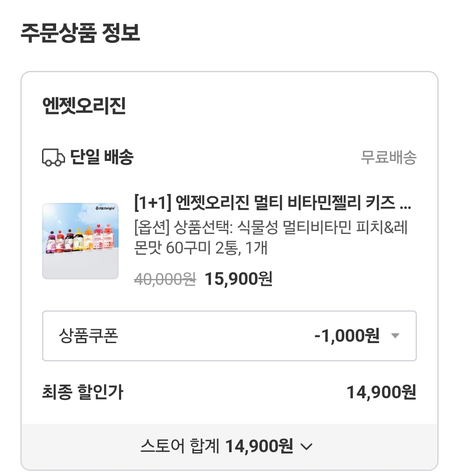
Task: Click the 단일 배송 label
Action: [102, 157]
